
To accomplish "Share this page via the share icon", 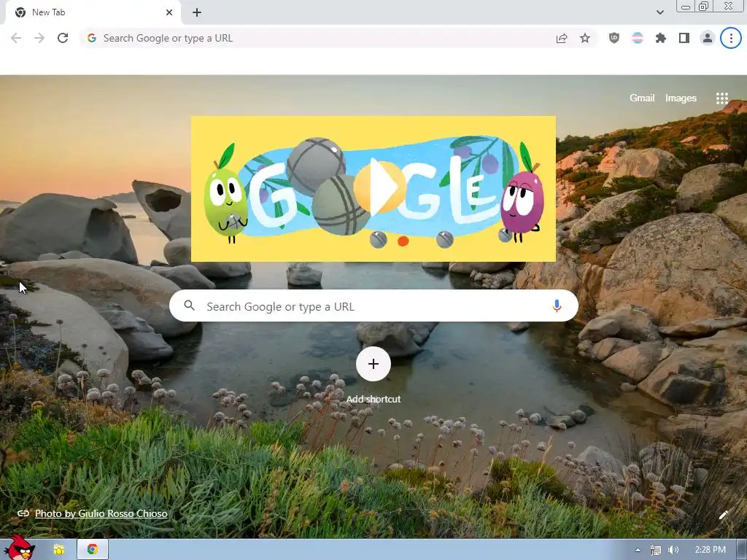I will point(562,38).
